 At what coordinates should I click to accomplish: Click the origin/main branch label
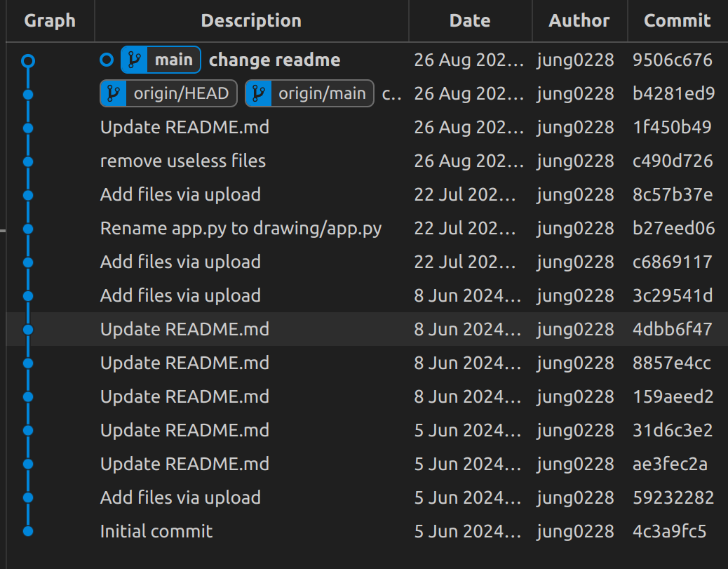[x=309, y=93]
